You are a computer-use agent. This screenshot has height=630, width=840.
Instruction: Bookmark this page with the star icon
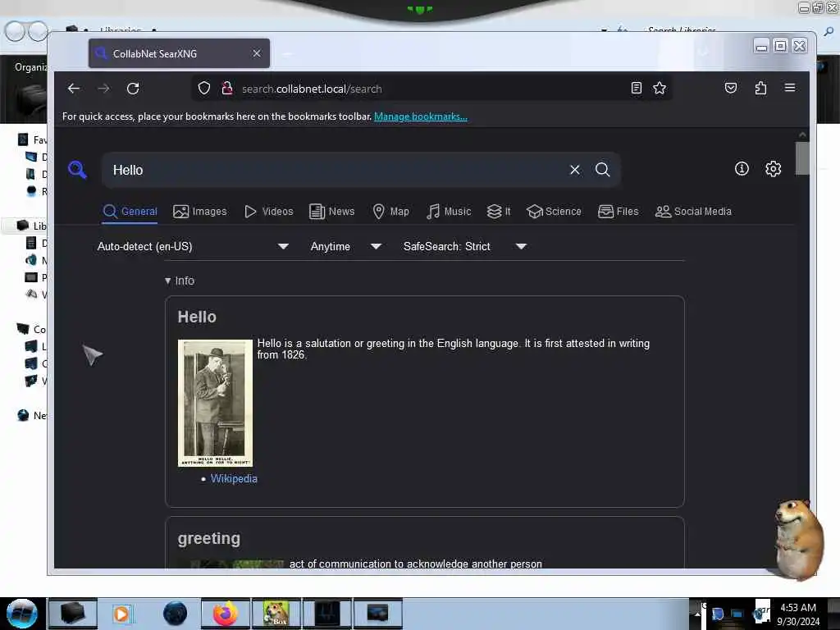pos(660,88)
